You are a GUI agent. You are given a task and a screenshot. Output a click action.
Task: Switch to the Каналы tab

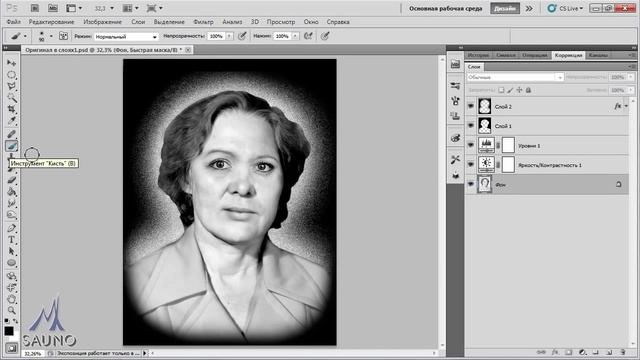click(x=598, y=55)
